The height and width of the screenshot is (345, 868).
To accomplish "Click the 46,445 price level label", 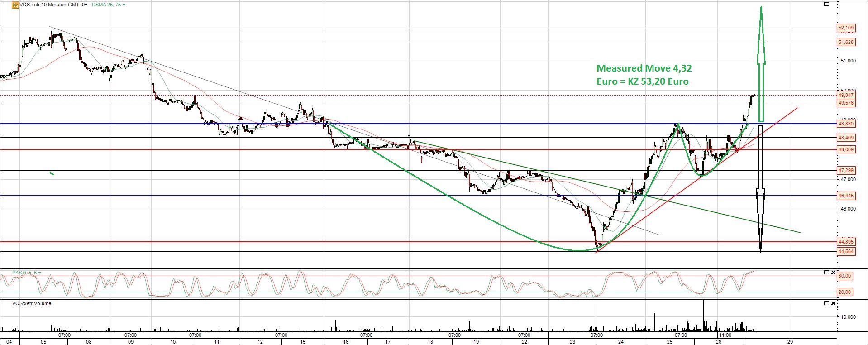I will (846, 196).
